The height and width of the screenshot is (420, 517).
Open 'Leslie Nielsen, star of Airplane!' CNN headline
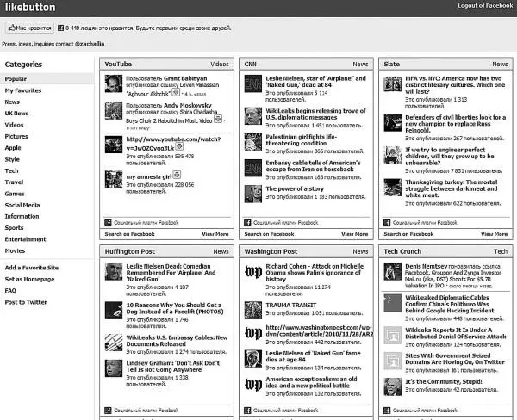pyautogui.click(x=316, y=82)
